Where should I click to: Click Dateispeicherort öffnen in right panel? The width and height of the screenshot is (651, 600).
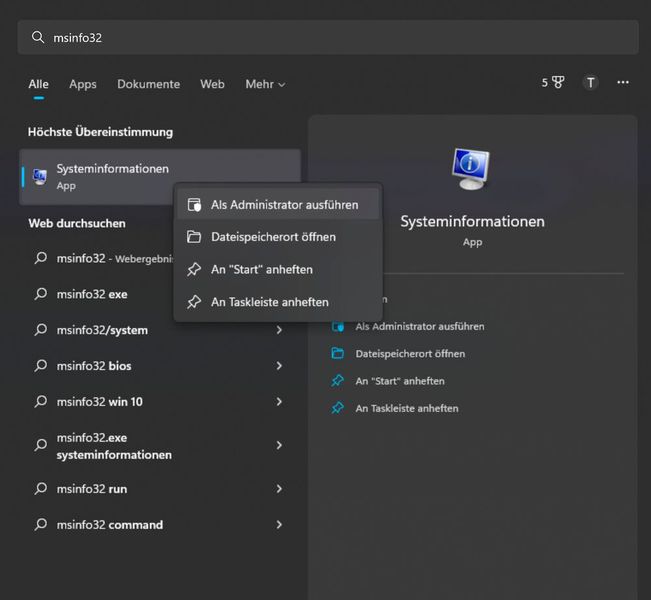[x=410, y=354]
